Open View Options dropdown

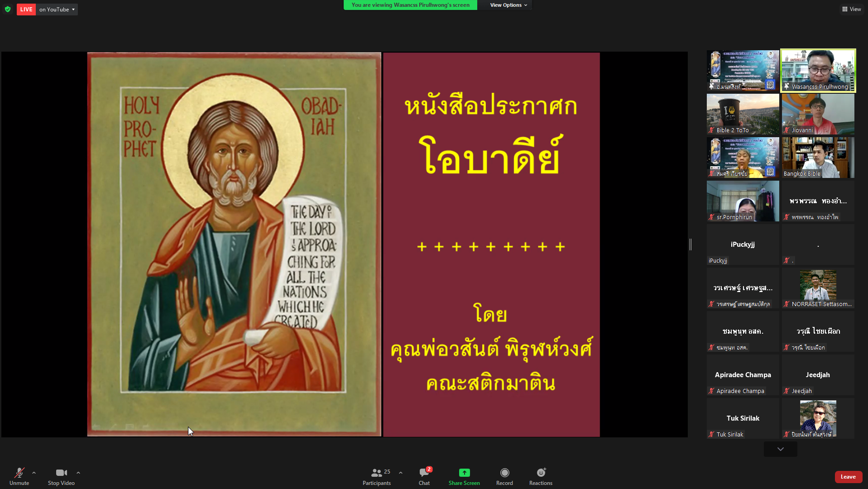point(508,5)
